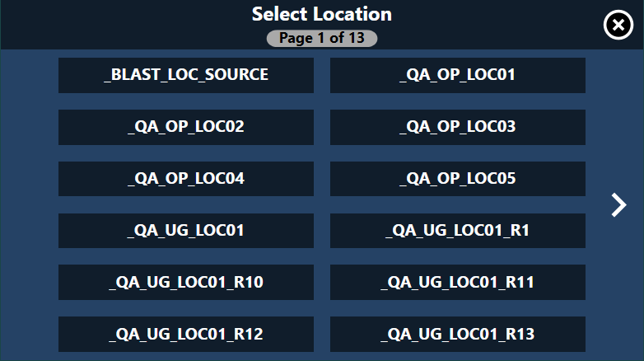Screen dimensions: 644x361
Task: Select location _QA_OP_LOC03
Action: pos(458,127)
